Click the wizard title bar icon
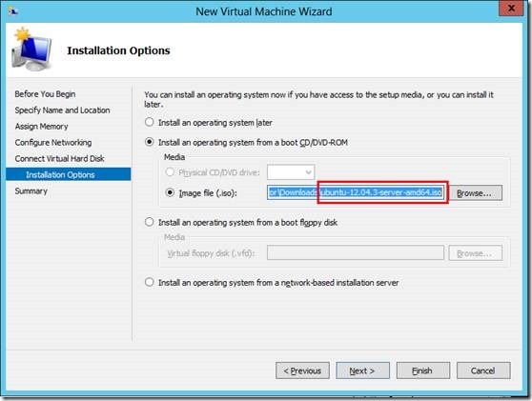The width and height of the screenshot is (532, 401). pyautogui.click(x=12, y=11)
